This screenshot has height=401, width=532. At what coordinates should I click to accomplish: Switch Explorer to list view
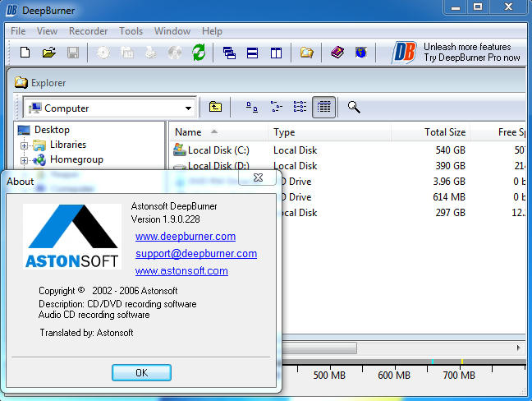[300, 107]
